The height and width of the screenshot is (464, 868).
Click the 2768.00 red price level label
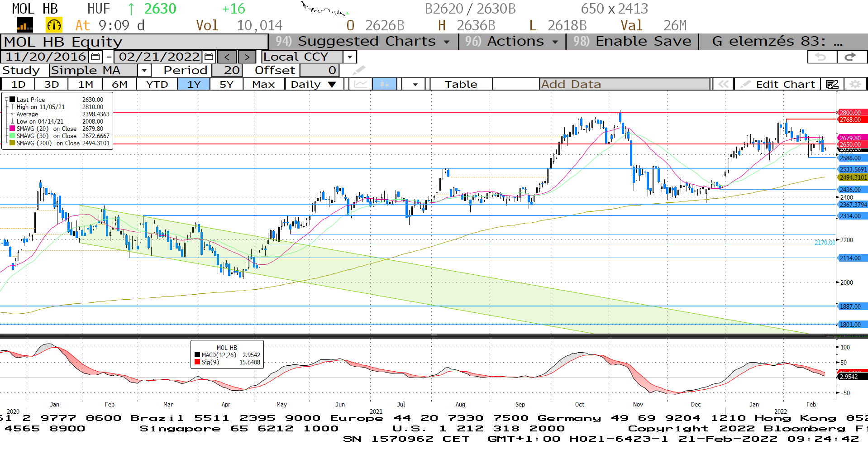pyautogui.click(x=852, y=120)
